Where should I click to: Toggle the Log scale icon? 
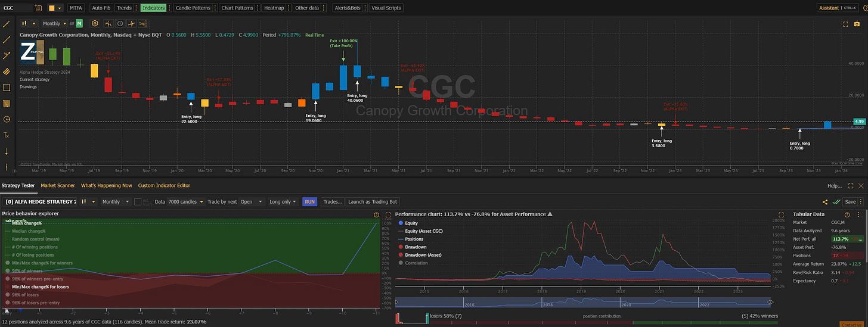point(142,23)
